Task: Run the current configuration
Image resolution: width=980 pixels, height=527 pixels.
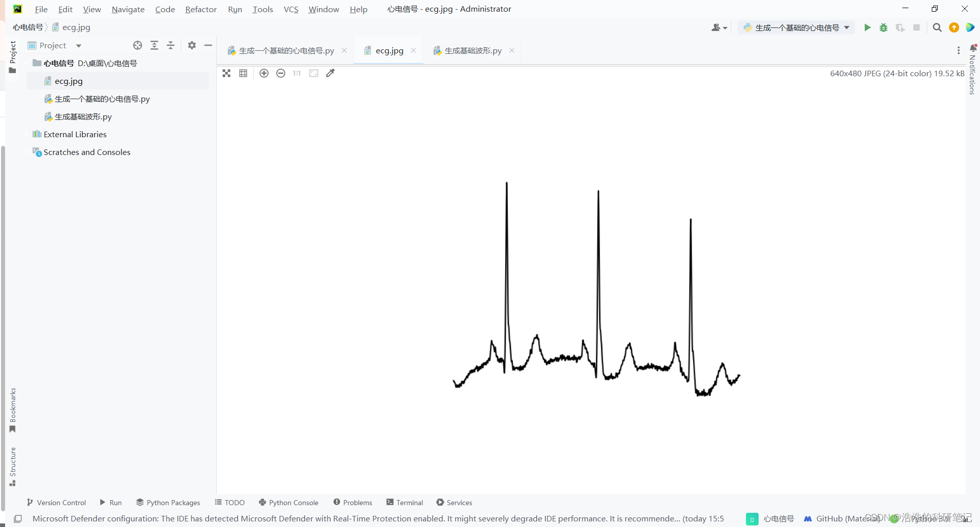Action: click(867, 27)
